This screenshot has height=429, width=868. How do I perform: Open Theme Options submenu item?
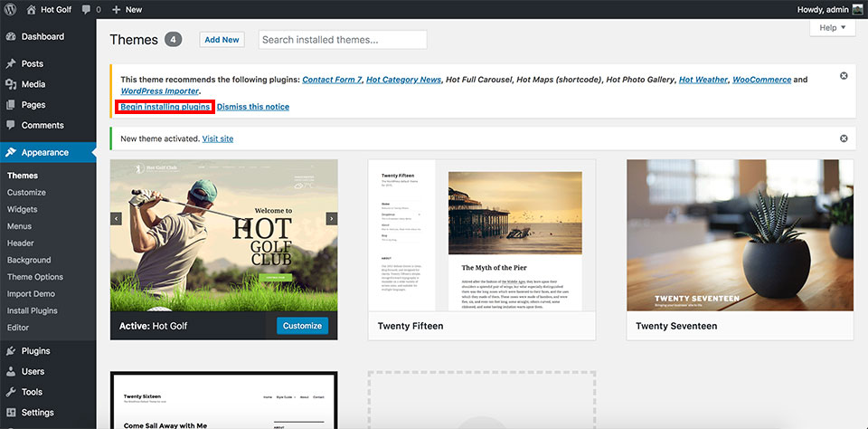click(35, 277)
